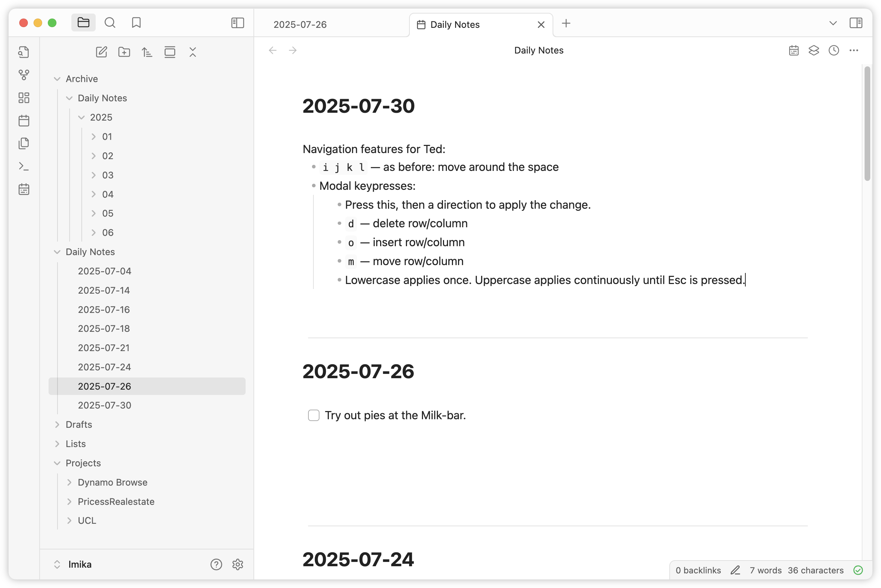Click the 'Modal keypresses:' bullet text
Viewport: 881px width, 588px height.
coord(367,186)
